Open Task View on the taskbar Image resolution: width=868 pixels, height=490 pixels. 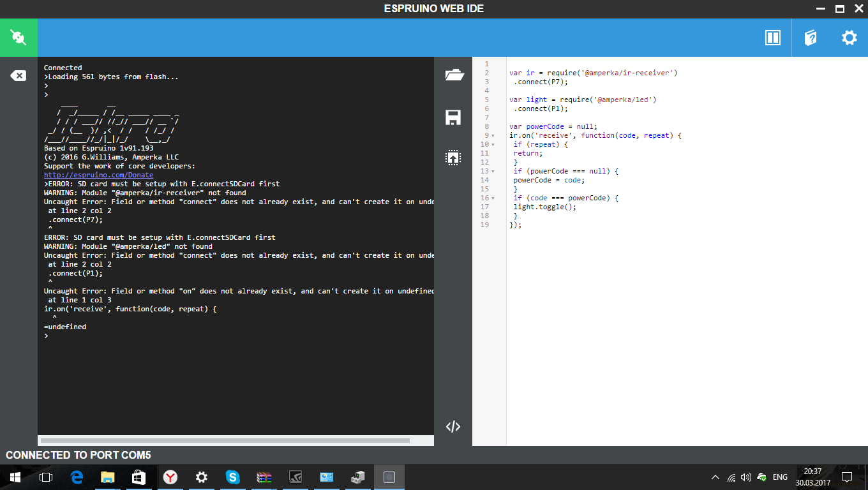tap(45, 477)
